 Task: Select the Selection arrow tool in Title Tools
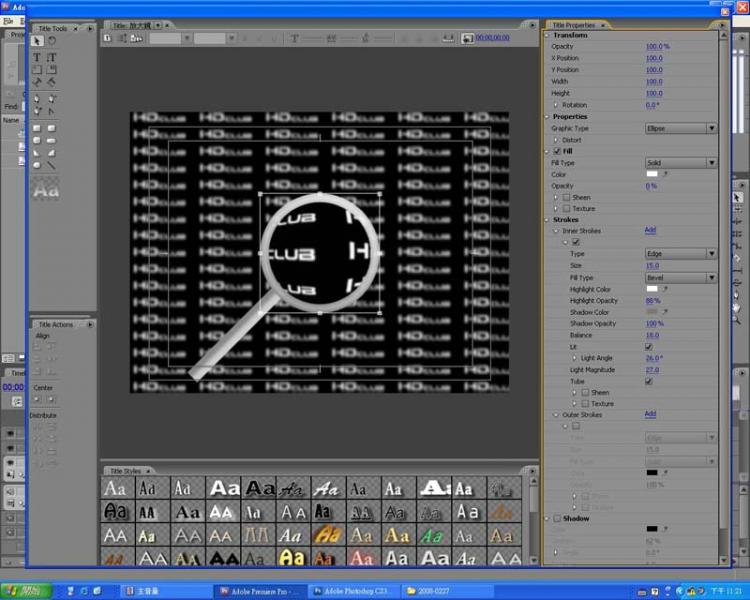point(37,42)
